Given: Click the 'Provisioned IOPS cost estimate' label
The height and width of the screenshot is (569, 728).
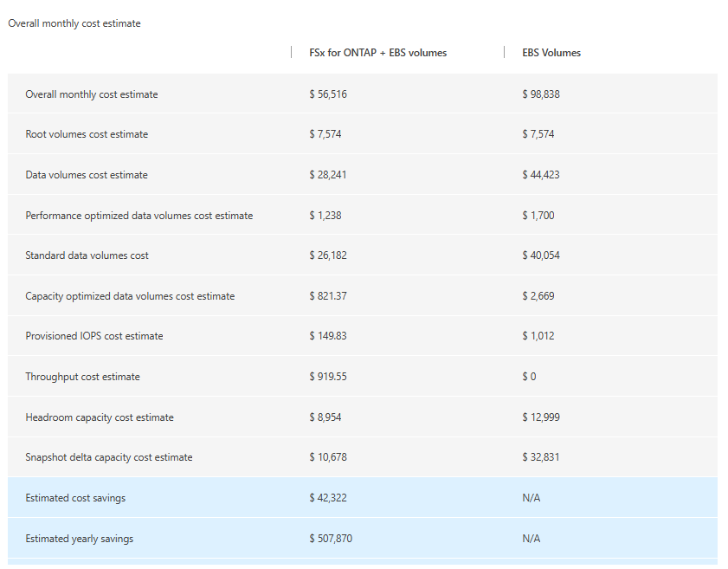Looking at the screenshot, I should pyautogui.click(x=94, y=336).
